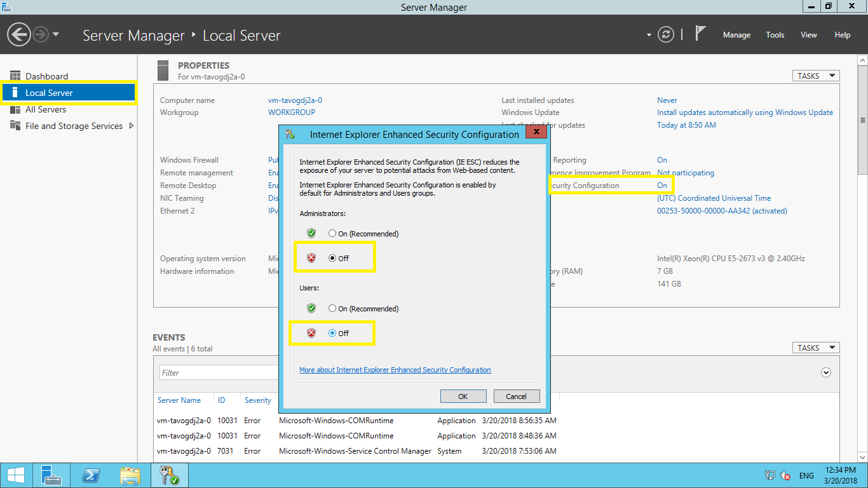This screenshot has height=488, width=868.
Task: Click the IE ESC dialog title icon
Action: (290, 134)
